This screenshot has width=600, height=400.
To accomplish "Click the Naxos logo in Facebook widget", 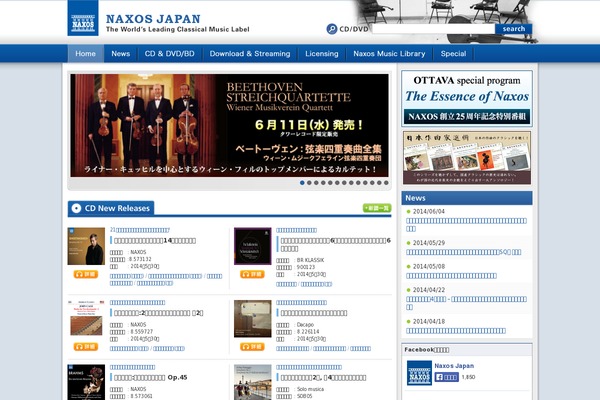I will click(x=419, y=373).
